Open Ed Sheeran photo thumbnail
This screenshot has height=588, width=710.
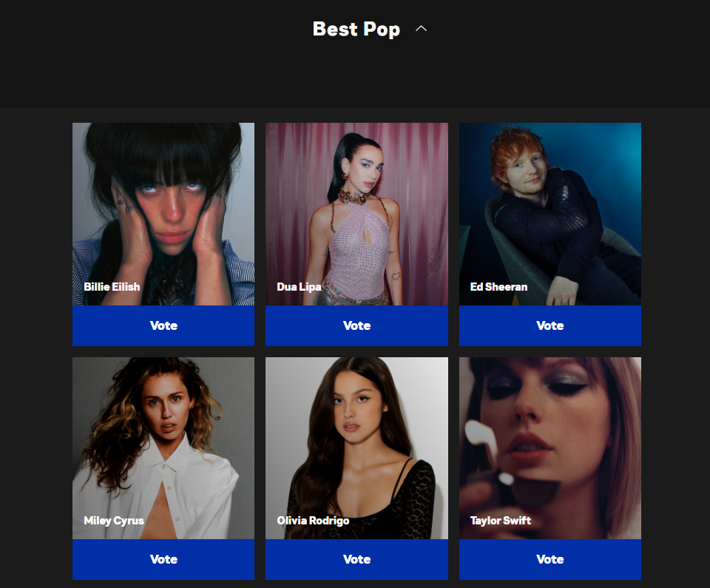(550, 214)
